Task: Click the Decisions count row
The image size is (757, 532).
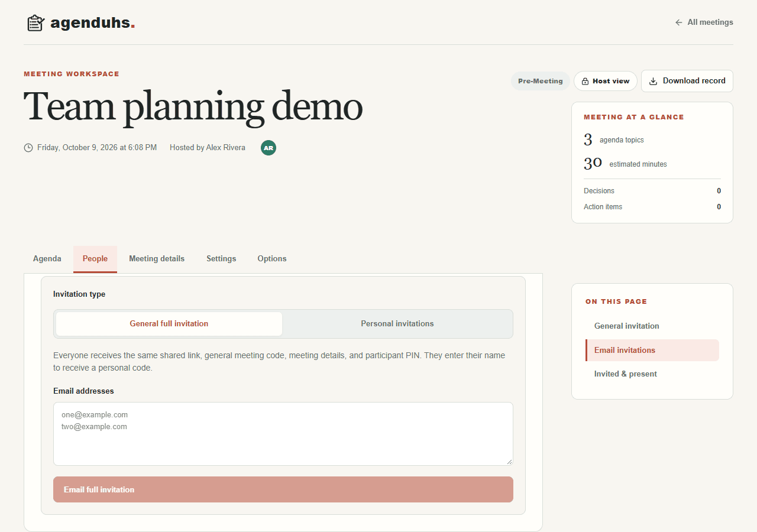Action: coord(652,191)
